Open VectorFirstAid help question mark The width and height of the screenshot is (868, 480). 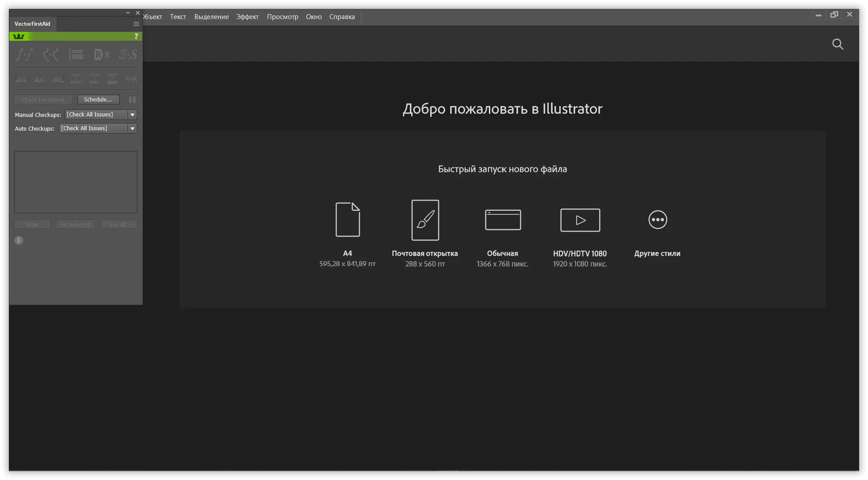pyautogui.click(x=136, y=36)
